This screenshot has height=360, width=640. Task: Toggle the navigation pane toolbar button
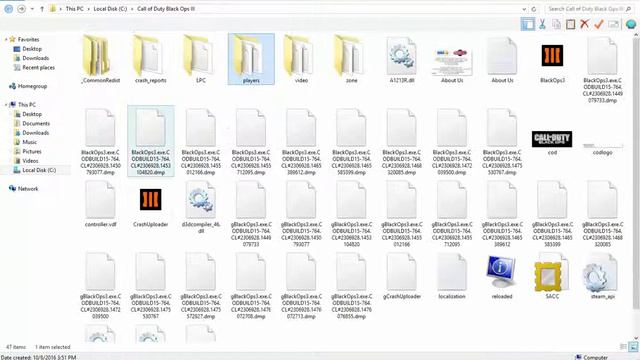pyautogui.click(x=528, y=24)
